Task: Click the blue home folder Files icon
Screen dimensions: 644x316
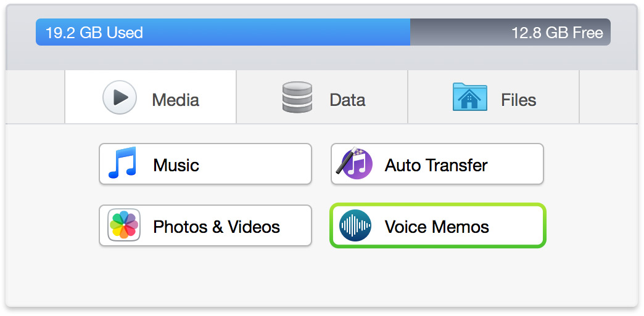Action: (469, 97)
